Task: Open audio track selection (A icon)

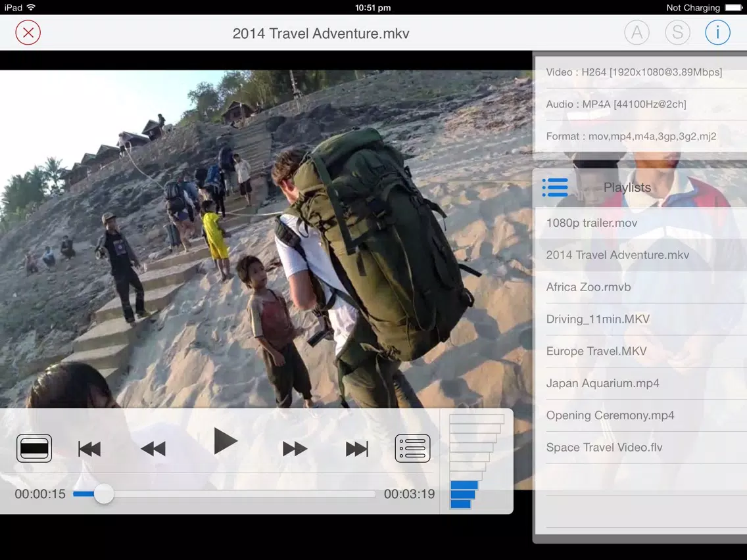Action: click(x=637, y=32)
